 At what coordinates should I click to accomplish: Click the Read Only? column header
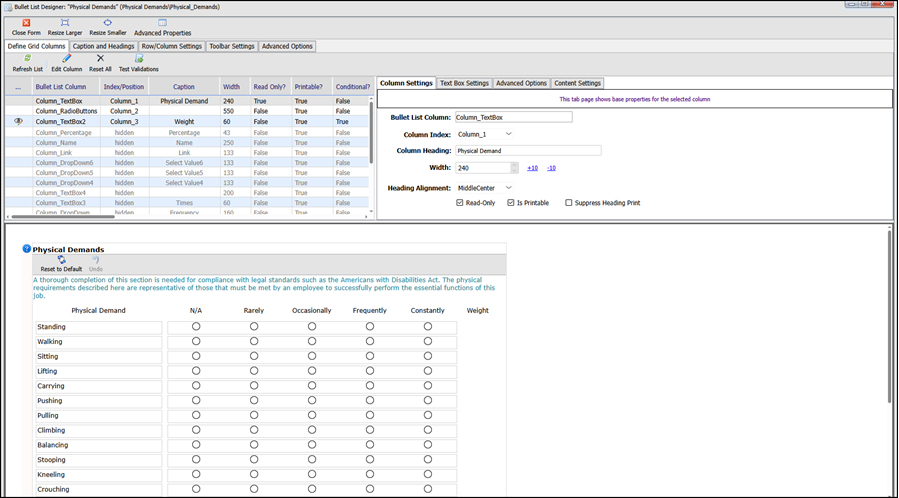[269, 87]
